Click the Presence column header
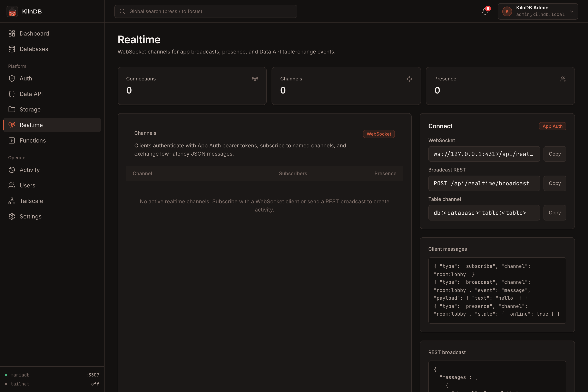This screenshot has height=392, width=588. [x=385, y=174]
